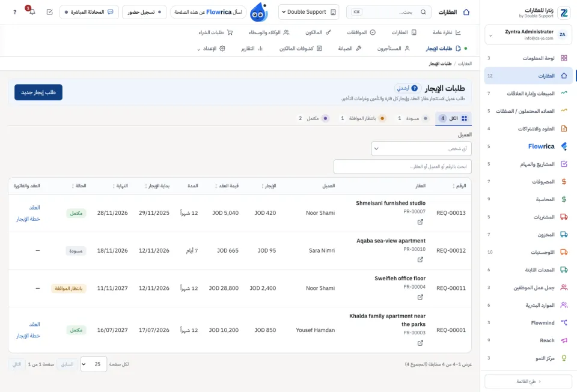Click the التالي next page button
The width and height of the screenshot is (577, 392).
click(x=17, y=364)
